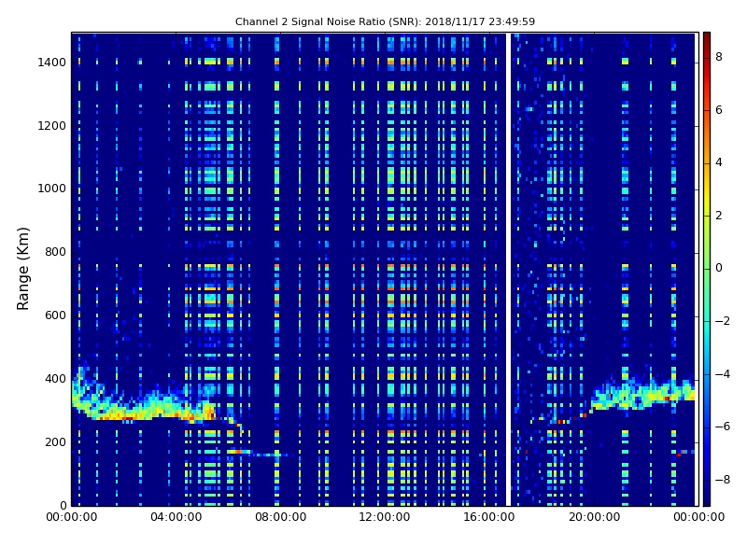This screenshot has height=560, width=747.
Task: Click the 1200 range tick label
Action: click(51, 126)
